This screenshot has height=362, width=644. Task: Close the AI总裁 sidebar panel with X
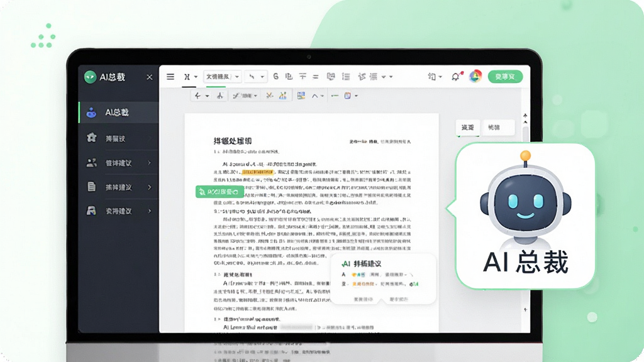tap(150, 77)
